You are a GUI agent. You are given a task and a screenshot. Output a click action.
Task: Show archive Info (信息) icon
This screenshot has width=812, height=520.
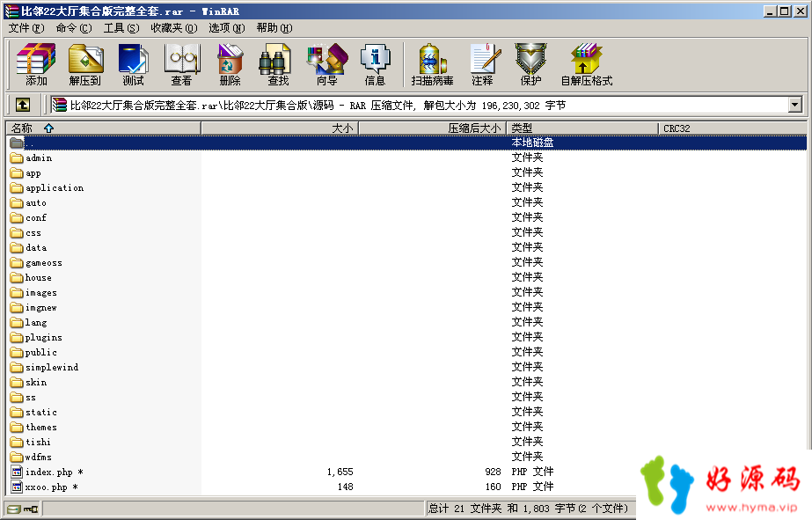click(x=375, y=64)
